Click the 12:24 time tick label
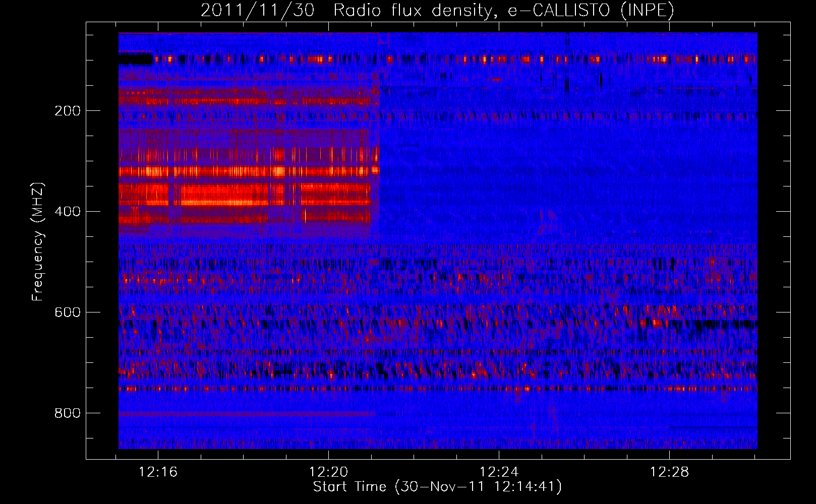The width and height of the screenshot is (816, 504). (499, 472)
